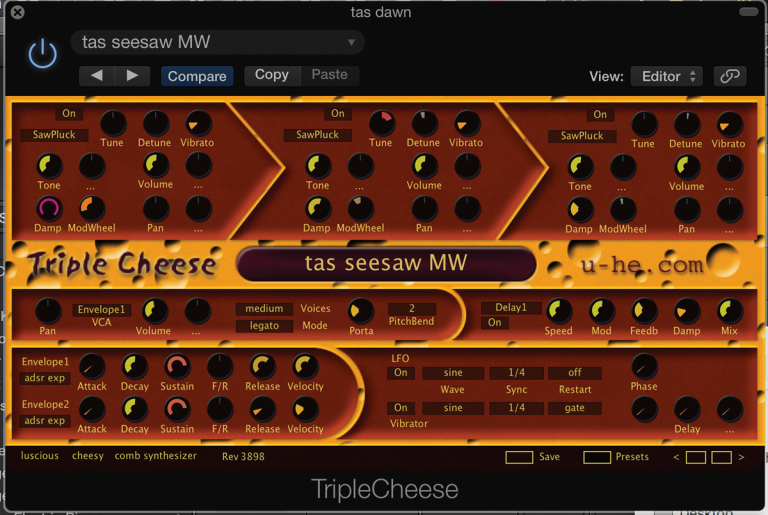Image resolution: width=768 pixels, height=515 pixels.
Task: Click the second oscillator red Tune knob
Action: 382,123
